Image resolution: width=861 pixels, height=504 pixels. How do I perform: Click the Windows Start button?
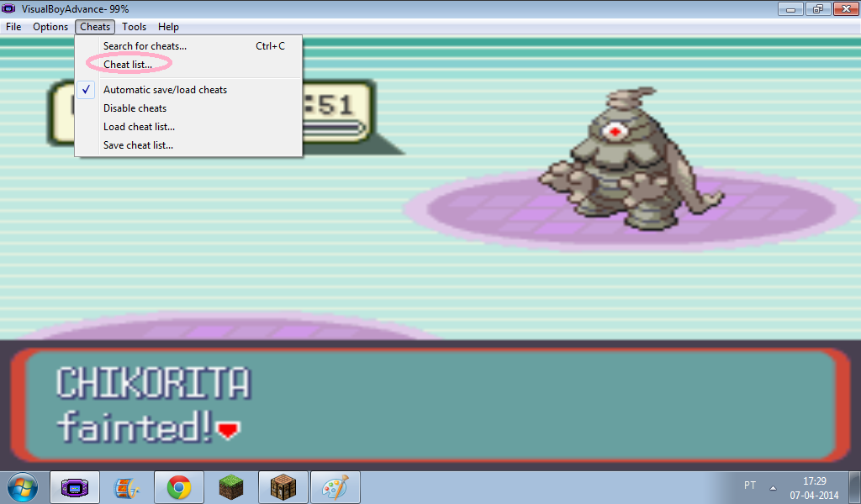[x=23, y=487]
